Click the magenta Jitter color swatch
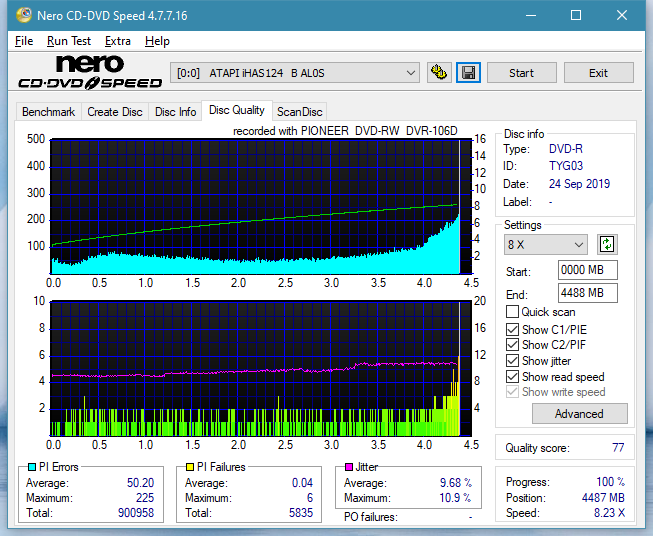The width and height of the screenshot is (653, 536). 349,467
